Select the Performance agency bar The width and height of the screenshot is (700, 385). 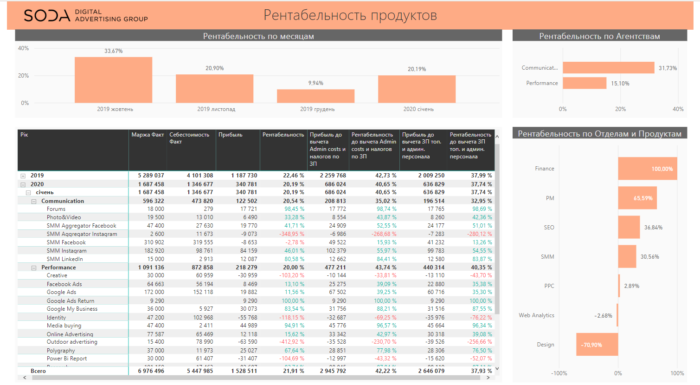point(584,83)
